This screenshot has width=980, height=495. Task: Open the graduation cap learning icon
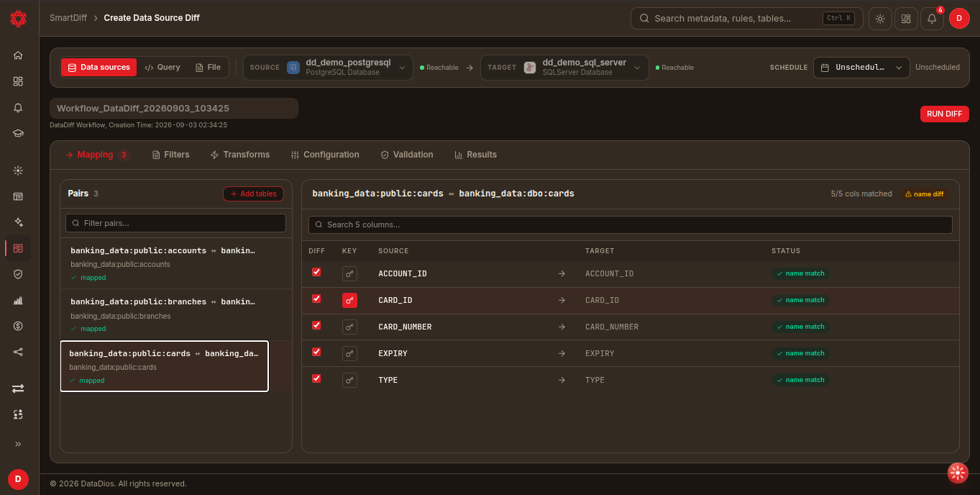point(18,133)
